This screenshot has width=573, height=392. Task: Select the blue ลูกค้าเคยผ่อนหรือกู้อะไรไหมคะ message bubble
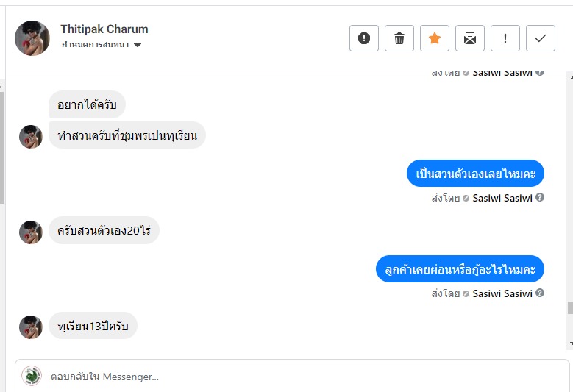[x=460, y=269]
